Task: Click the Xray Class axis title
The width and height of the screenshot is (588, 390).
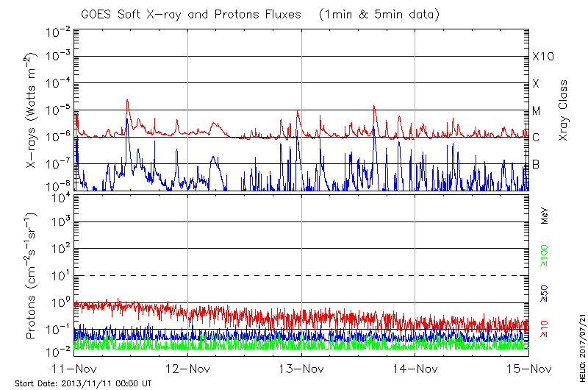Action: click(563, 110)
